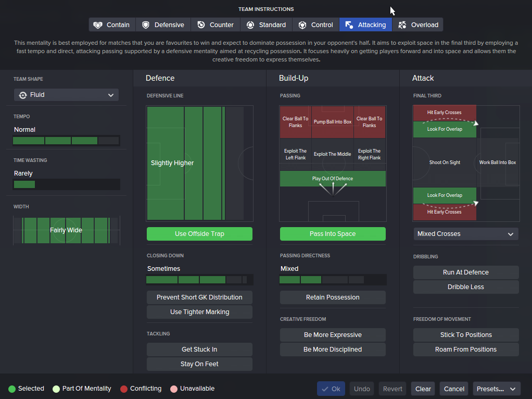The height and width of the screenshot is (399, 532).
Task: Click the Defensive mentality shield icon
Action: [146, 25]
